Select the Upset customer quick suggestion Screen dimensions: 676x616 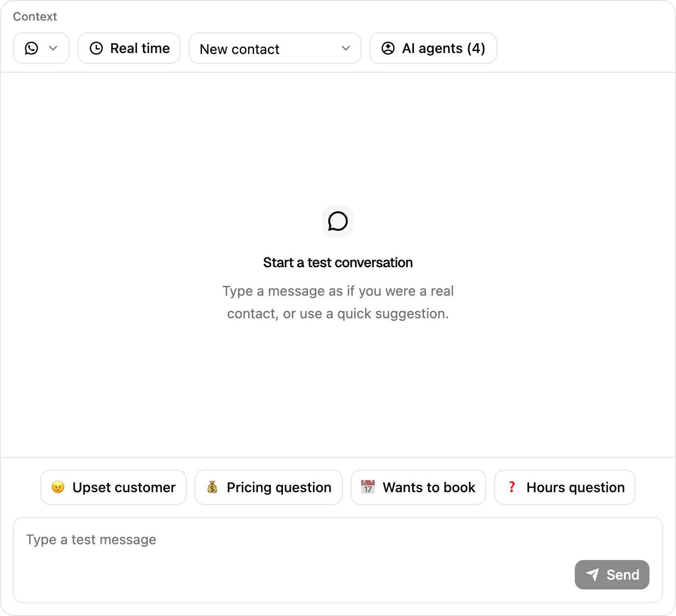pos(113,487)
